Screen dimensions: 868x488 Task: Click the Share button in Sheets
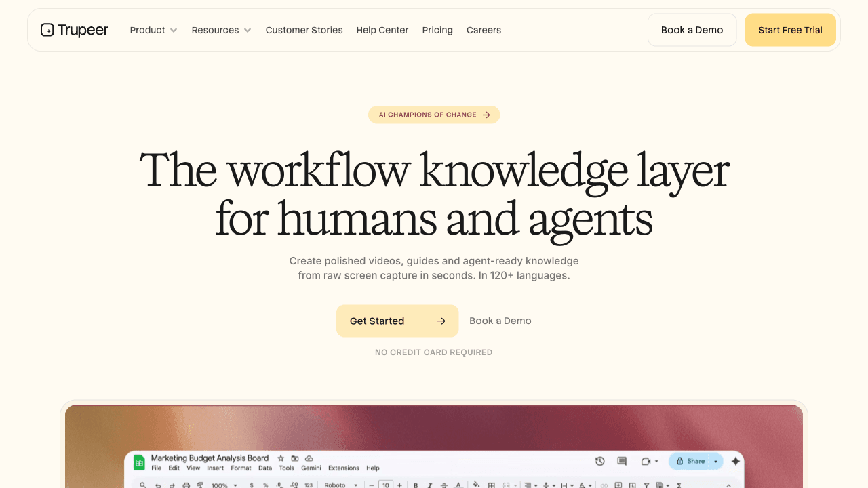690,461
